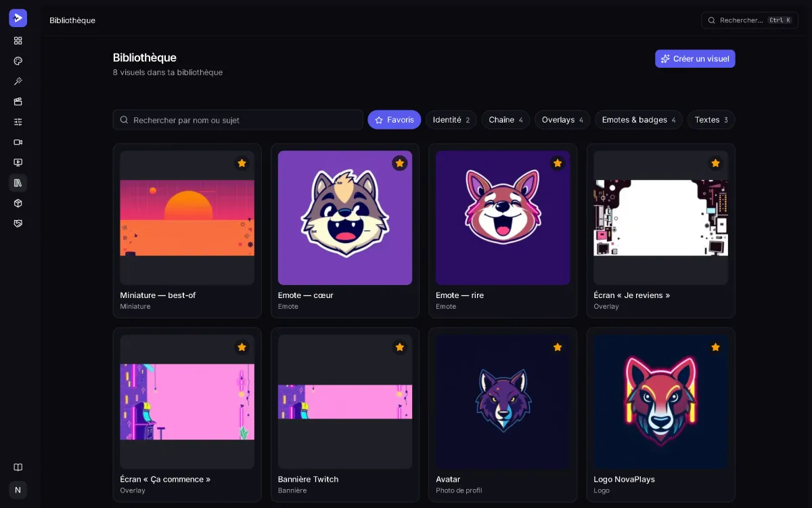Viewport: 812px width, 508px height.
Task: Open the palette icon in sidebar
Action: click(18, 61)
